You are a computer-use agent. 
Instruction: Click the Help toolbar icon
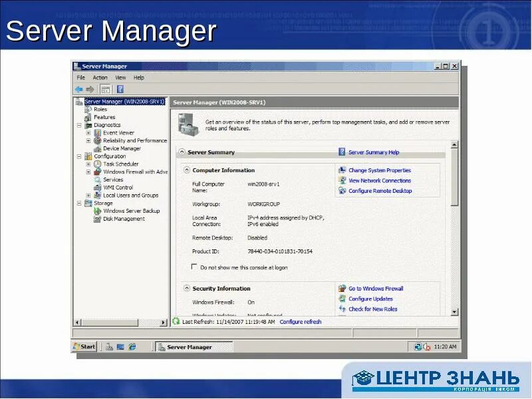click(x=120, y=90)
